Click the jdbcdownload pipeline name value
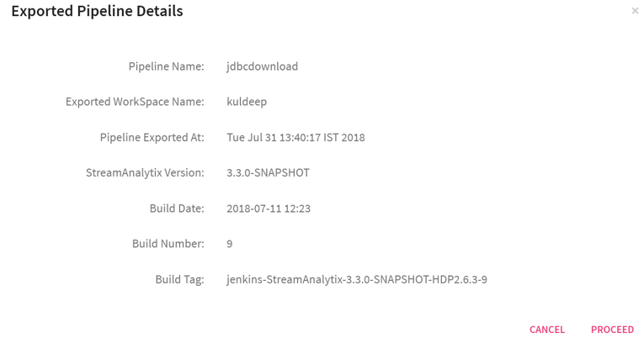 point(263,66)
